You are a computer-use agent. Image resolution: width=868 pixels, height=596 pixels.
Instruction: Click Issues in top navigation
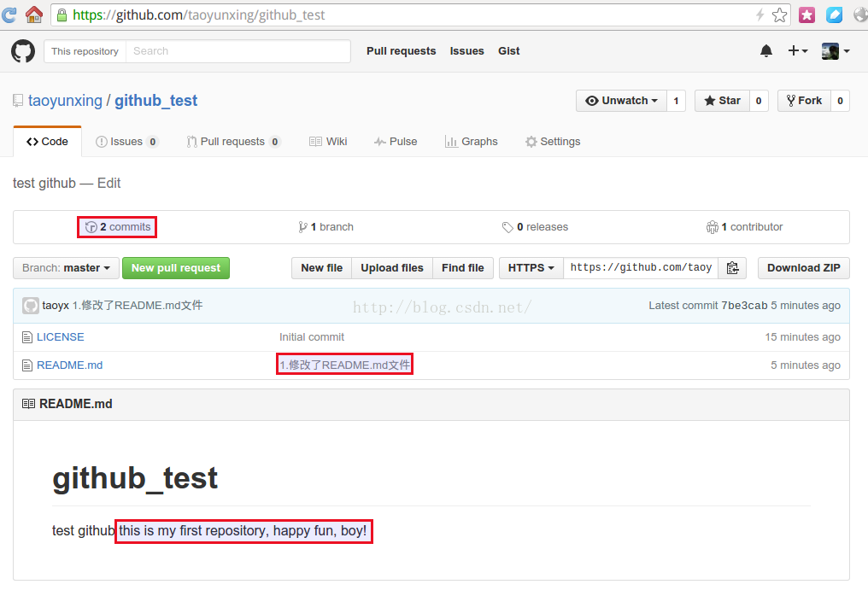[466, 51]
